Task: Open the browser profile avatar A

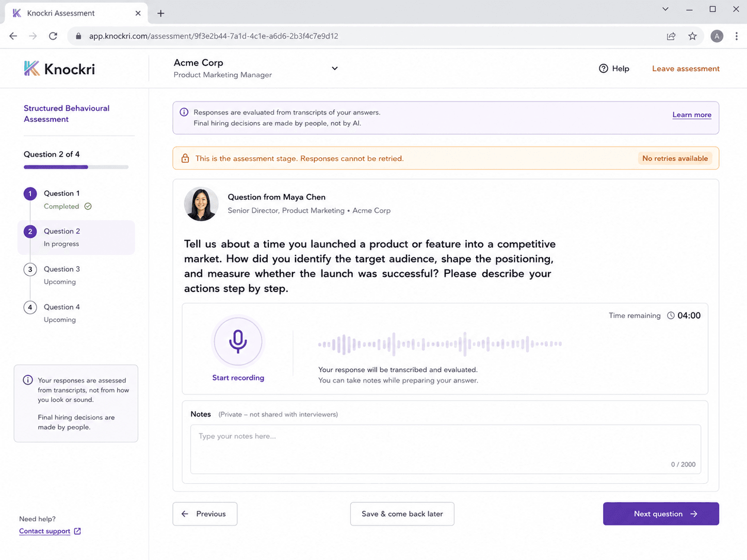Action: 717,36
